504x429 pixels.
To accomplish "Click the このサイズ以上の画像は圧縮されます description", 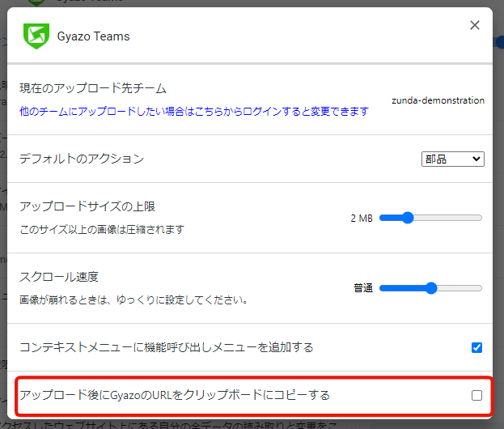I will pos(102,230).
